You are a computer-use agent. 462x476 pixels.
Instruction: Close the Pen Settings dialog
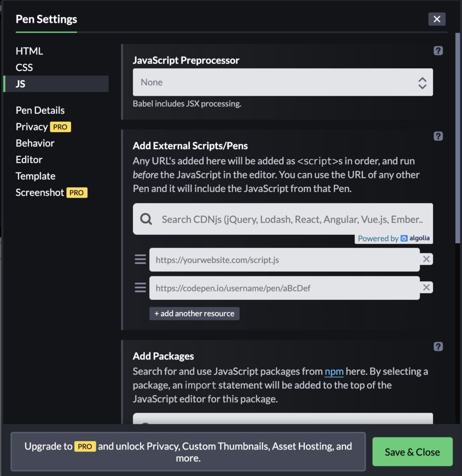coord(436,19)
